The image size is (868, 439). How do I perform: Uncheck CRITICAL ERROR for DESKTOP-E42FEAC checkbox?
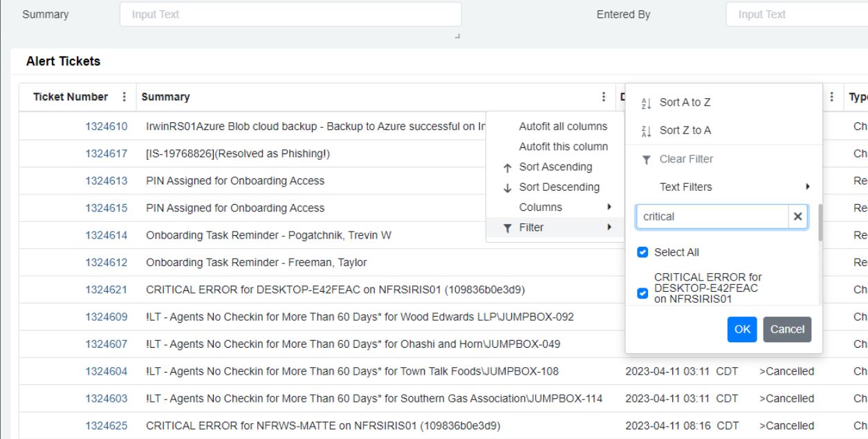click(642, 294)
